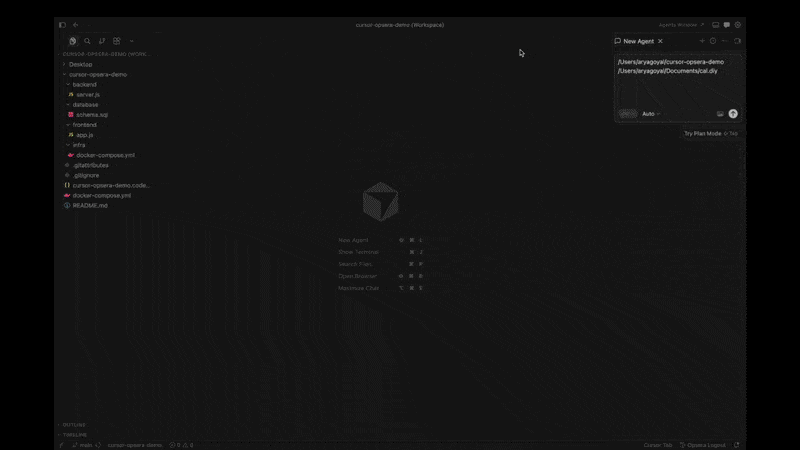Open README.md file
This screenshot has width=800, height=450.
90,206
